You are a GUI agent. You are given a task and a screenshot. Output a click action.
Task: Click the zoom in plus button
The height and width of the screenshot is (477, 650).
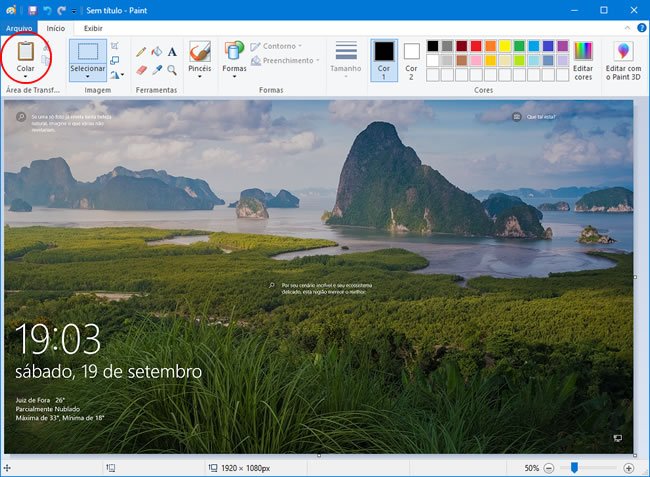628,468
